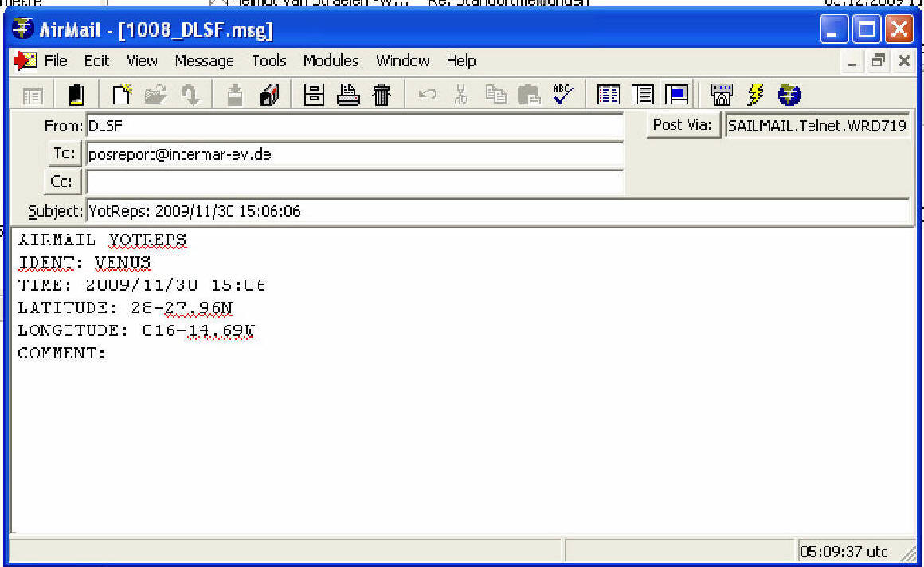Open the Edit menu
Screen dimensions: 924x567
tap(96, 61)
